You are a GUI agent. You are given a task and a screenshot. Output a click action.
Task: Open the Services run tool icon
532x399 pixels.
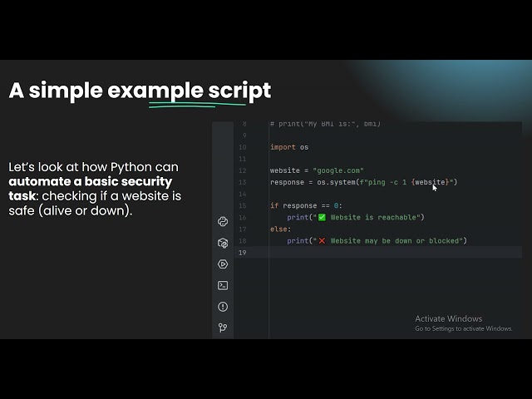223,264
